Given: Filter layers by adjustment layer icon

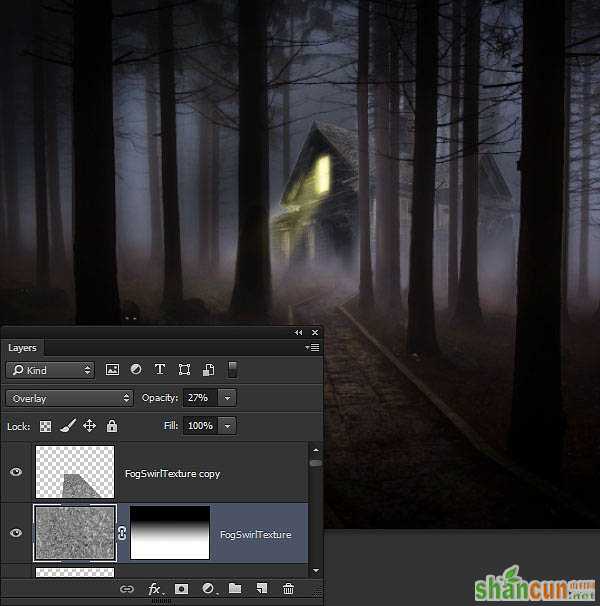Looking at the screenshot, I should 136,369.
